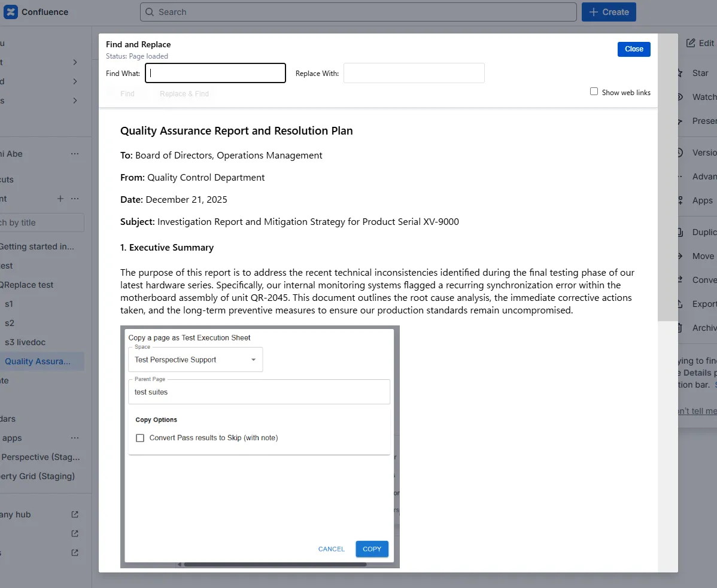
Task: Select Apps in the right-side menu
Action: [x=702, y=200]
